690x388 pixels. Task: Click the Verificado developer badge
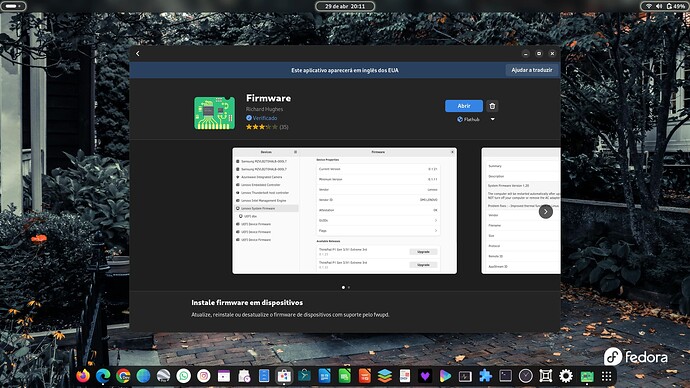click(x=262, y=118)
